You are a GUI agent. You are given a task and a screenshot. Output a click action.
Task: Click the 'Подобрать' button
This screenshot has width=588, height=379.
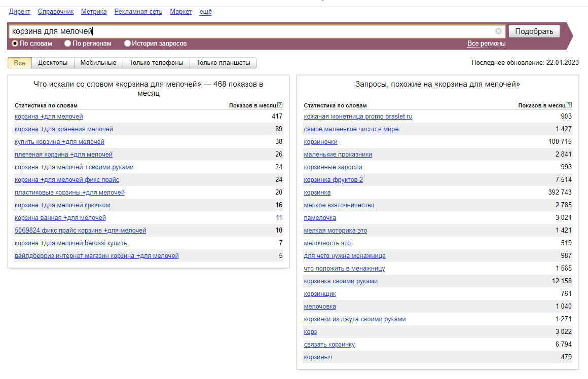coord(534,31)
